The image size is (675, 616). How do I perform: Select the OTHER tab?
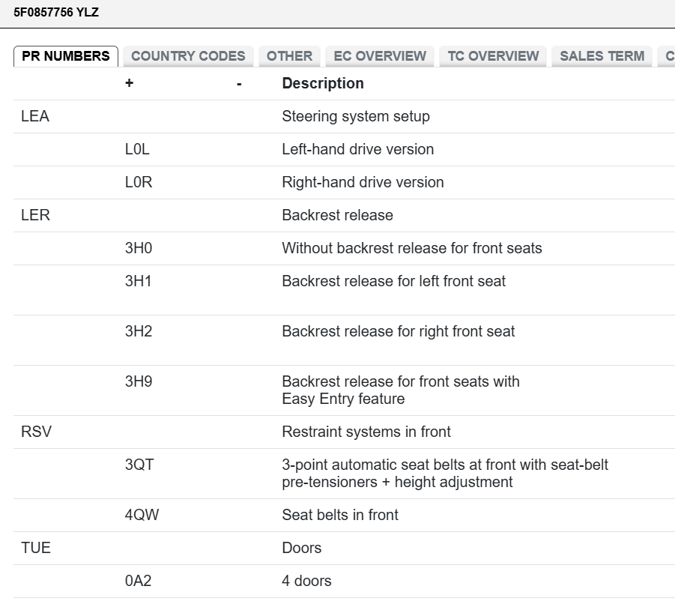[289, 56]
